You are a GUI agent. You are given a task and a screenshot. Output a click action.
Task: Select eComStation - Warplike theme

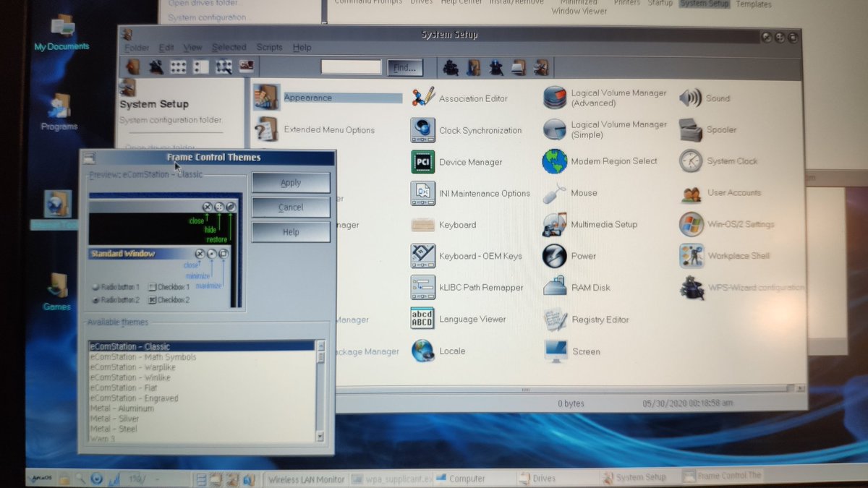pos(202,367)
